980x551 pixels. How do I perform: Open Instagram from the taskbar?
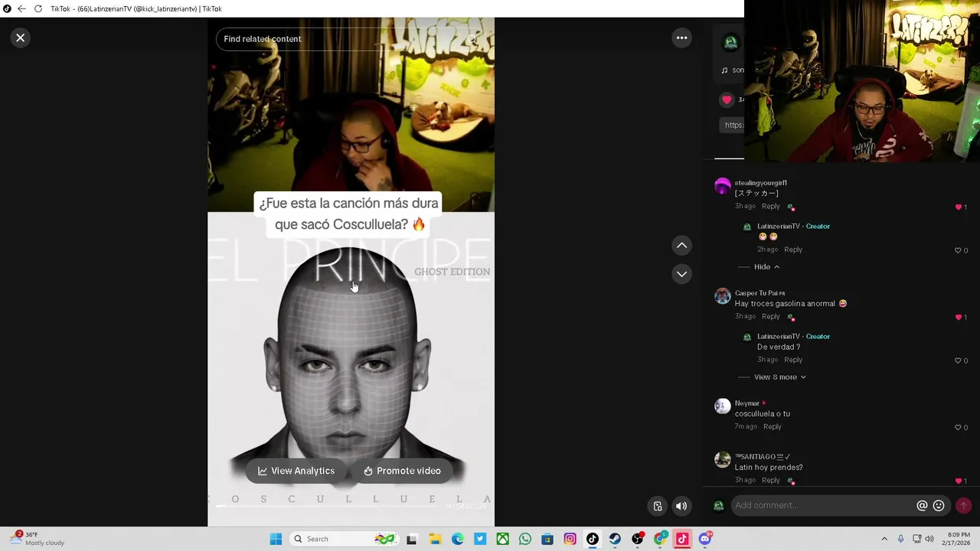pyautogui.click(x=570, y=539)
